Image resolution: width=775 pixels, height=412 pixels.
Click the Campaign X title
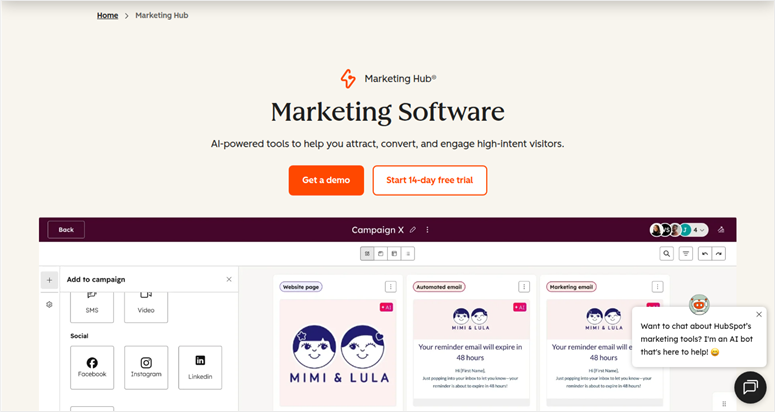pyautogui.click(x=378, y=230)
